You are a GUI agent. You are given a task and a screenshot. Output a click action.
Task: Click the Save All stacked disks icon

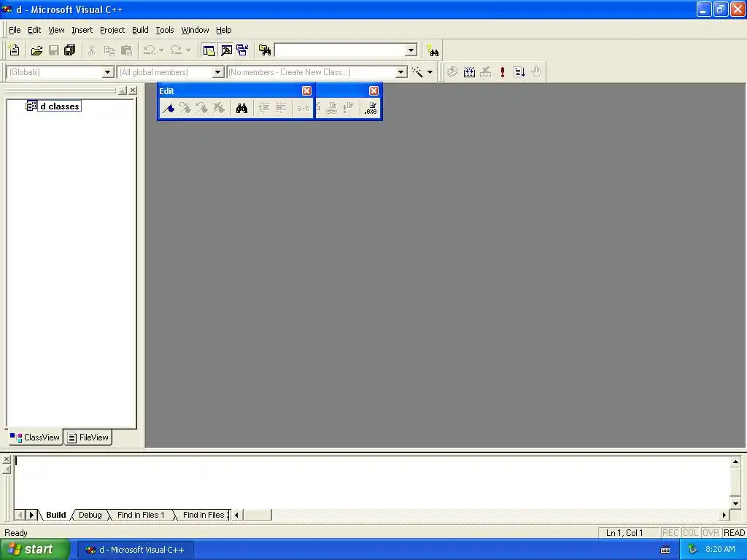tap(70, 50)
